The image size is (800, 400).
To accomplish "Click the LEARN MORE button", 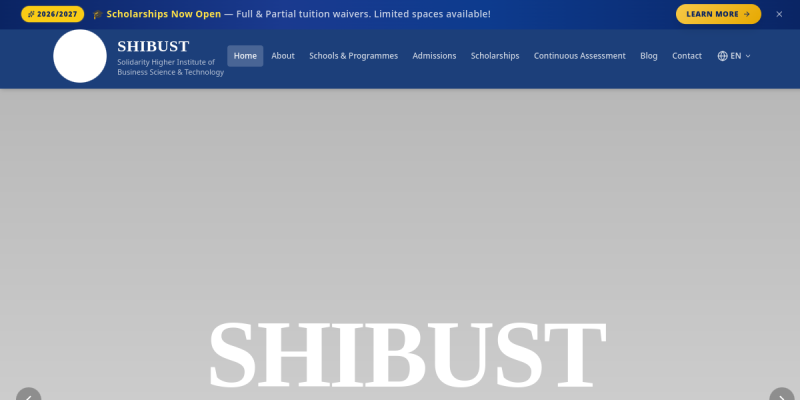I will [718, 14].
